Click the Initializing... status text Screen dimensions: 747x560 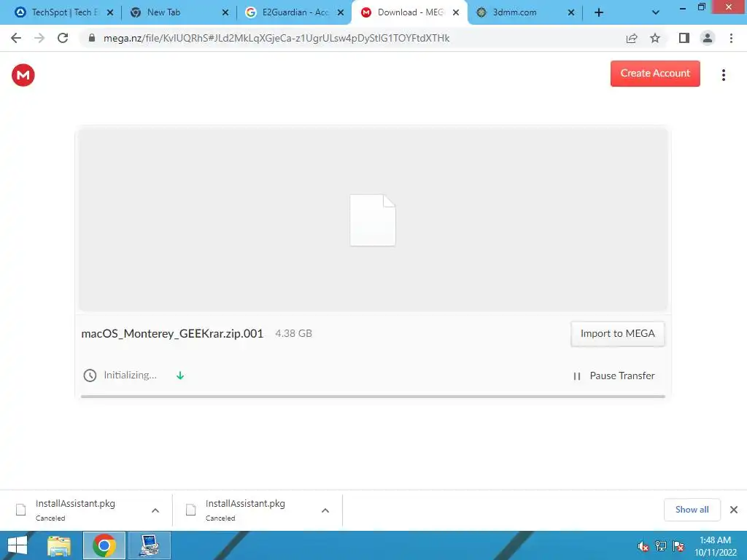click(x=130, y=376)
